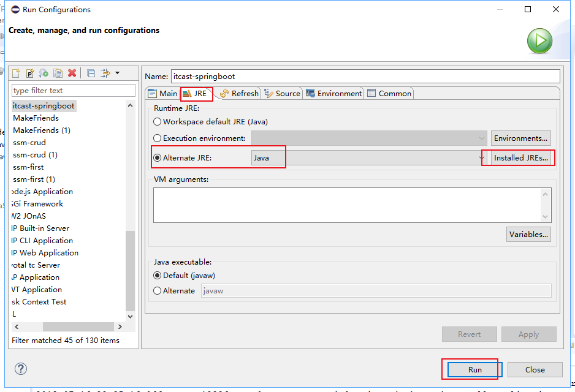Select ssm-crud (1) configuration
Viewport: 575px width, 392px height.
coord(35,155)
